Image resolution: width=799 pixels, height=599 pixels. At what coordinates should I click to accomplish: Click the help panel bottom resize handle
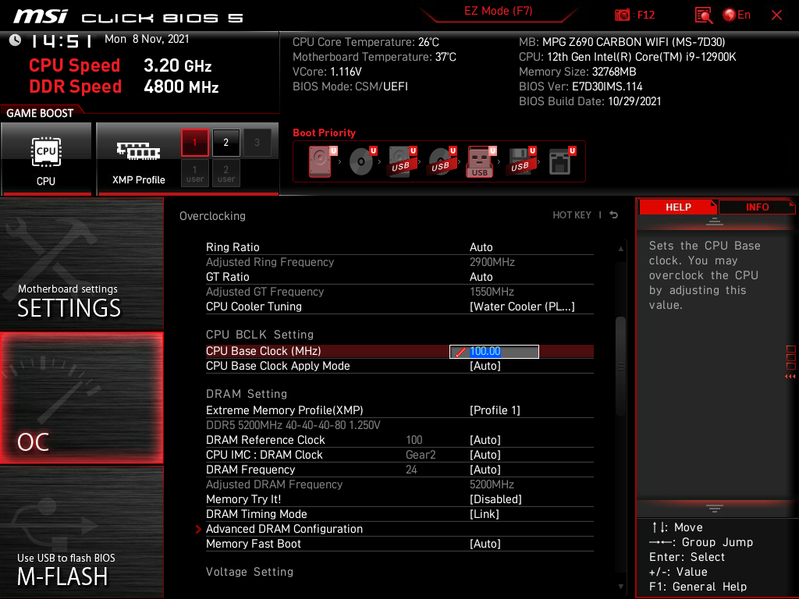714,508
